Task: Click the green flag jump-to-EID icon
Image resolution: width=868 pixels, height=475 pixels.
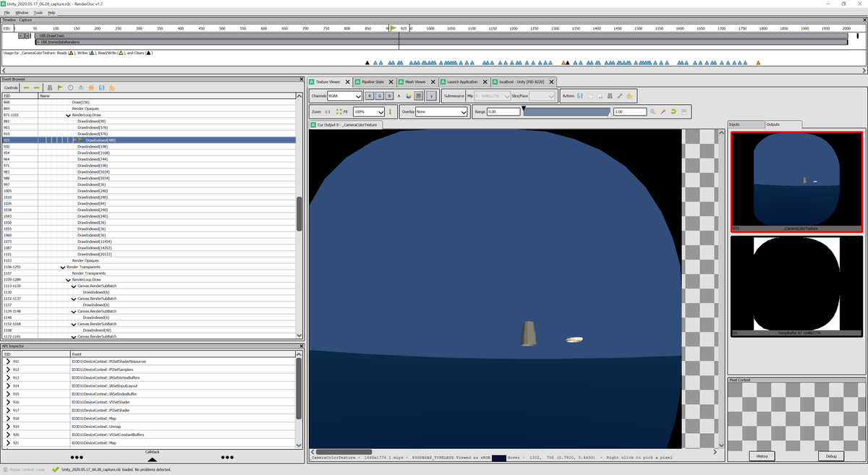Action: [60, 87]
